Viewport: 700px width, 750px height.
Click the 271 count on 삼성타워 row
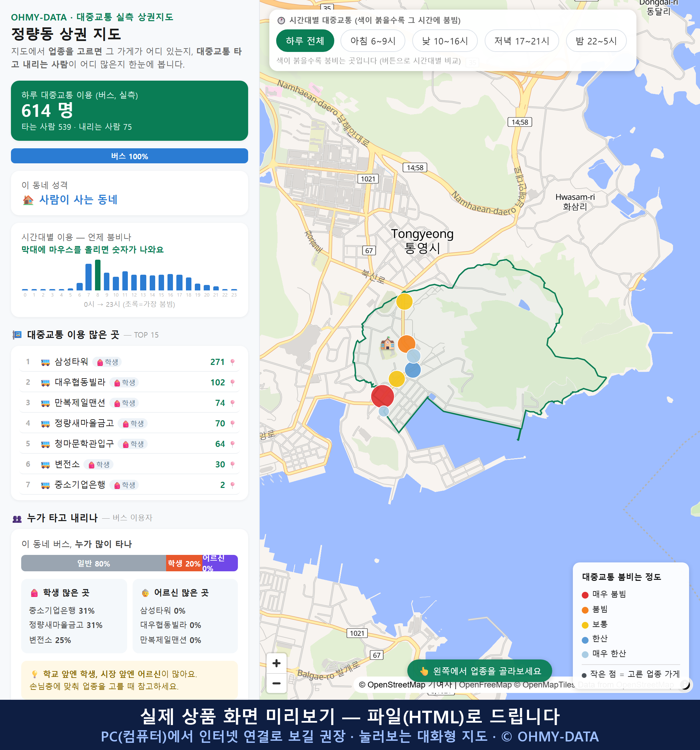tap(217, 362)
